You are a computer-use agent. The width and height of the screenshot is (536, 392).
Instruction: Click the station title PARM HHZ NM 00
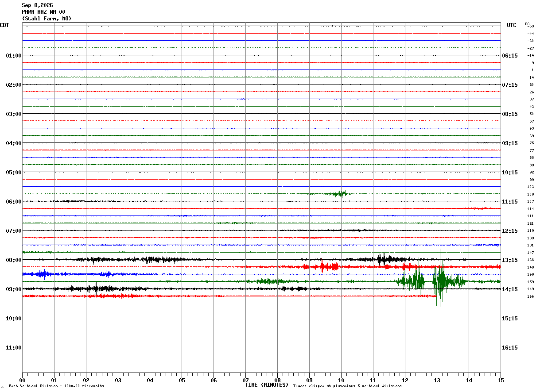[x=43, y=12]
